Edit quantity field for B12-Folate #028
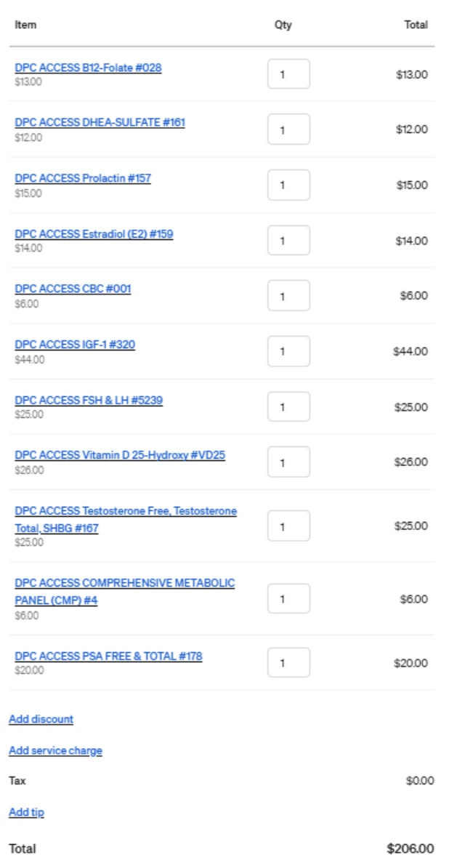Image resolution: width=449 pixels, height=868 pixels. click(288, 74)
